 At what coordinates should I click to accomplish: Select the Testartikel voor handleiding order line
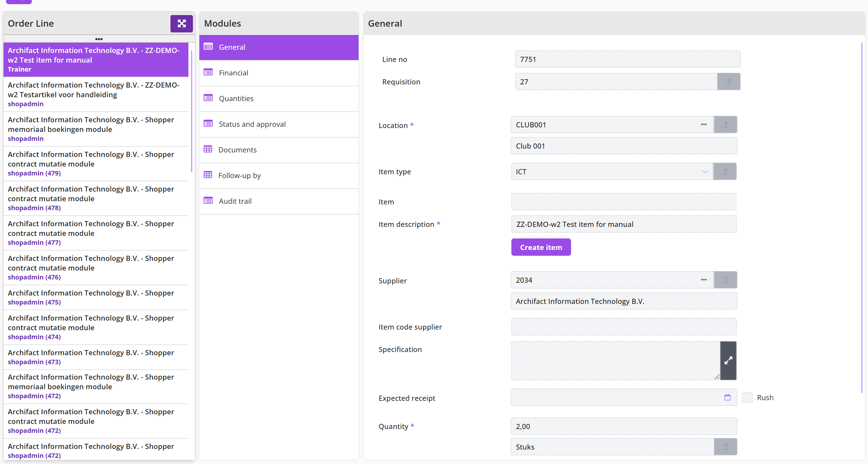coord(96,94)
